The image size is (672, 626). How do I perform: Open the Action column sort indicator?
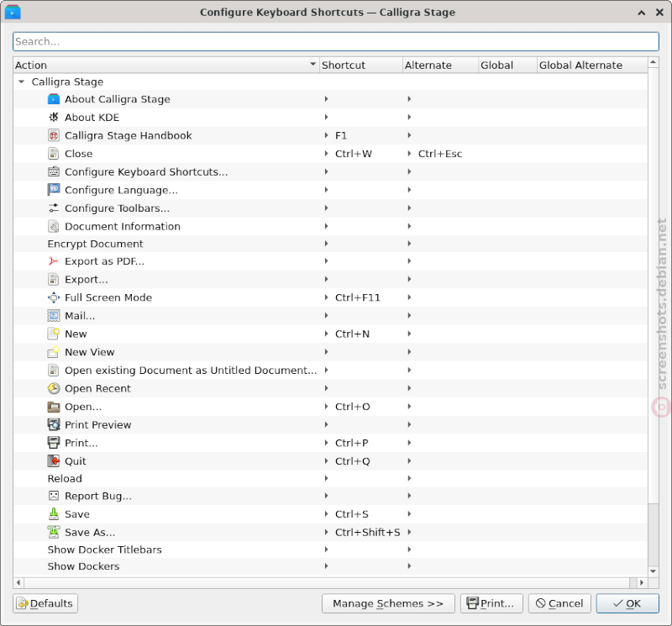pyautogui.click(x=312, y=65)
